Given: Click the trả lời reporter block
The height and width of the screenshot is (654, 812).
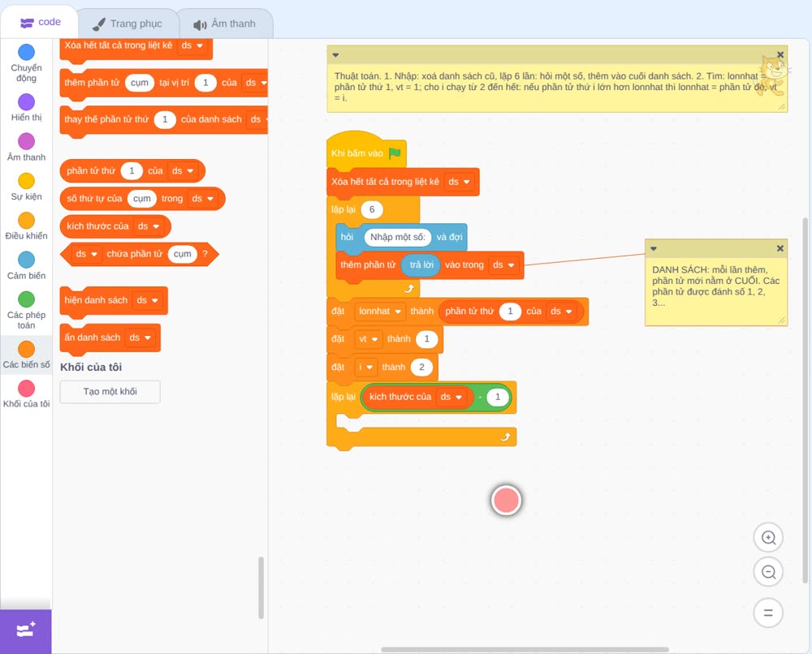Looking at the screenshot, I should [x=421, y=265].
